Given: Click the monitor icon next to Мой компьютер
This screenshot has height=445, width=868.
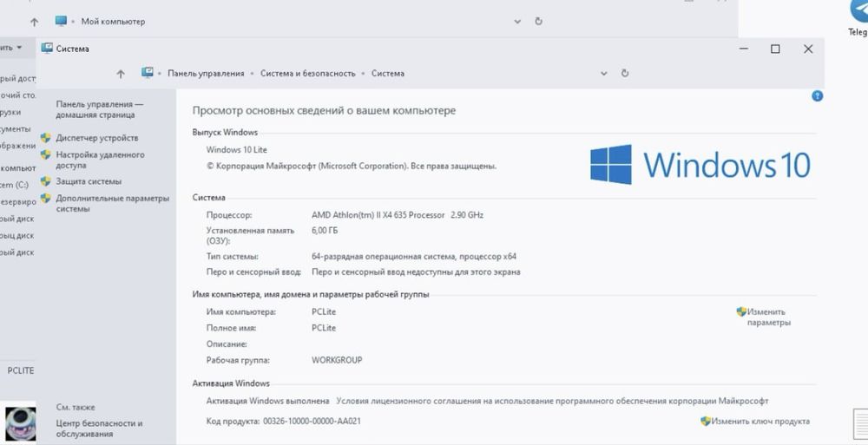Looking at the screenshot, I should tap(61, 21).
